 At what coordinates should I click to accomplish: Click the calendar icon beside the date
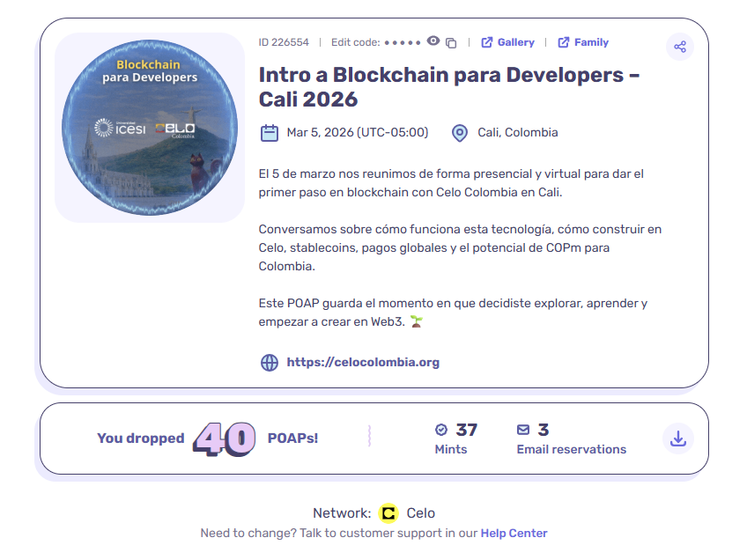tap(270, 133)
